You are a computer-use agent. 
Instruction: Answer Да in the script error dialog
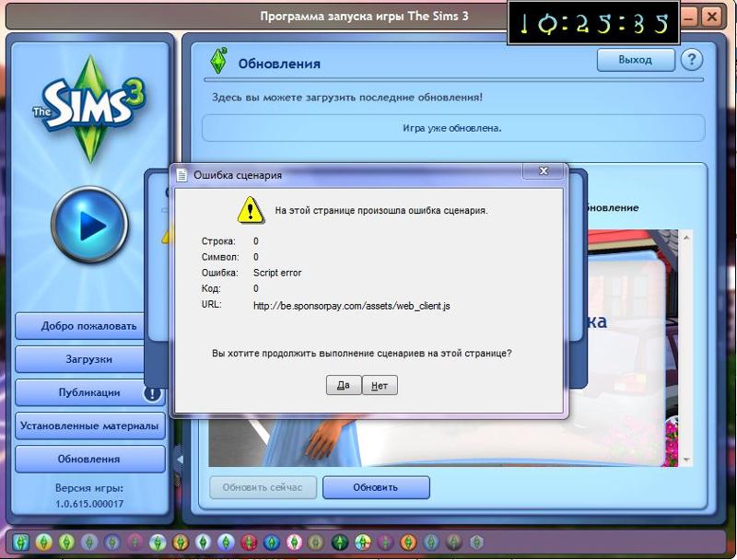pyautogui.click(x=344, y=385)
